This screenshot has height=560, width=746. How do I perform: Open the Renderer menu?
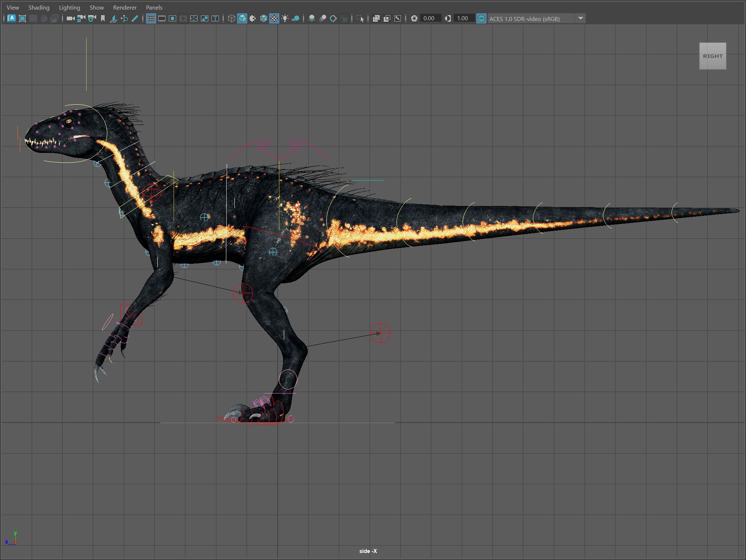[x=125, y=7]
